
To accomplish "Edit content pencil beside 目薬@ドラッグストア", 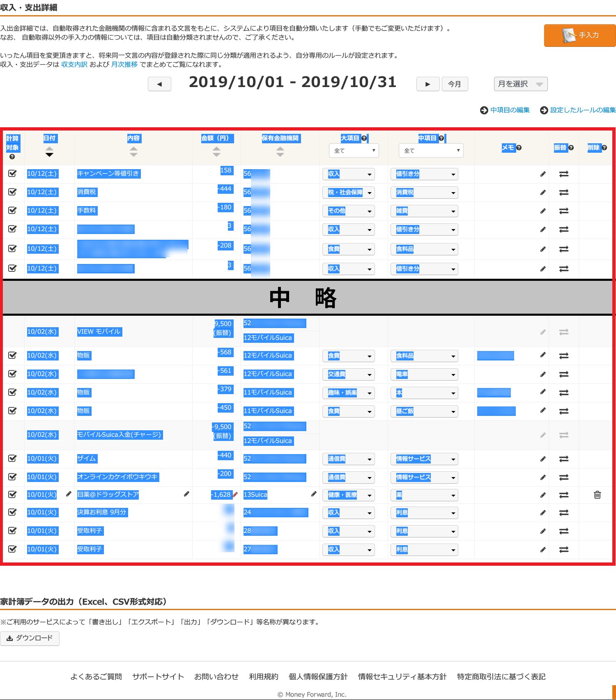I will 186,494.
